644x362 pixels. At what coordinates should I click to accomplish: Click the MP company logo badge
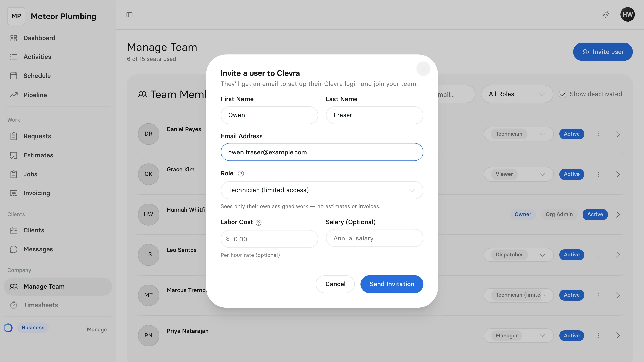point(16,16)
